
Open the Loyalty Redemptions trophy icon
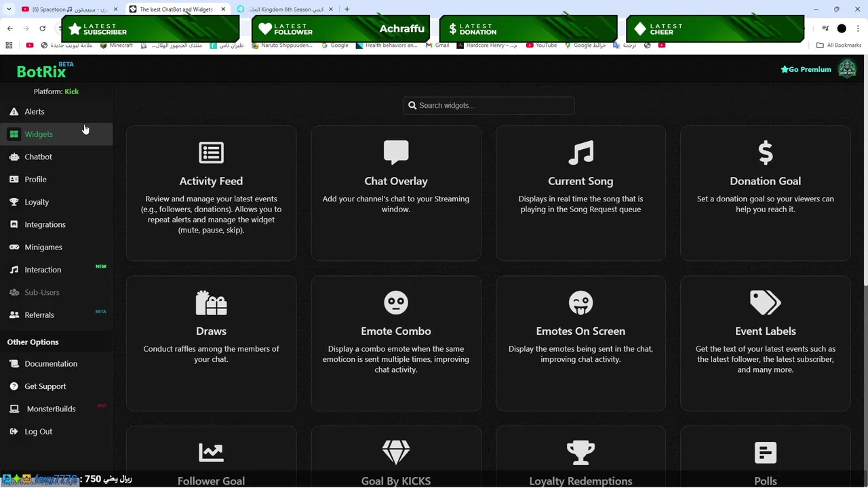(580, 452)
